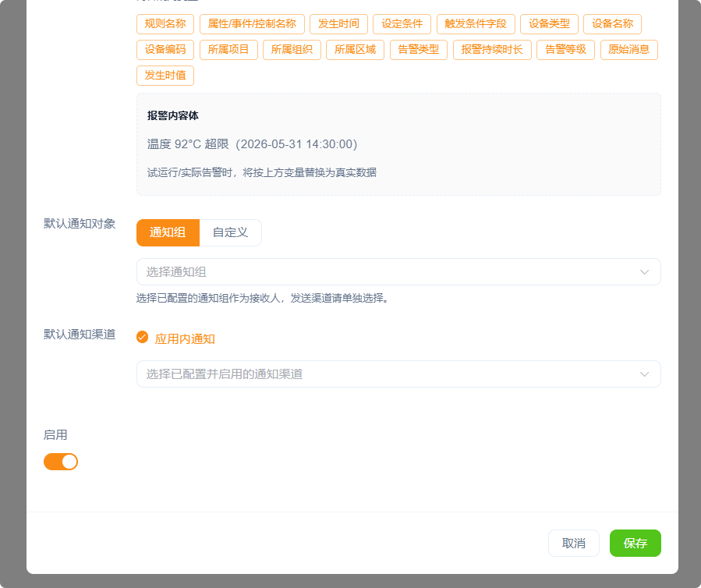The width and height of the screenshot is (701, 588).
Task: Click the 试运行/实际告警时 hint text
Action: (261, 172)
